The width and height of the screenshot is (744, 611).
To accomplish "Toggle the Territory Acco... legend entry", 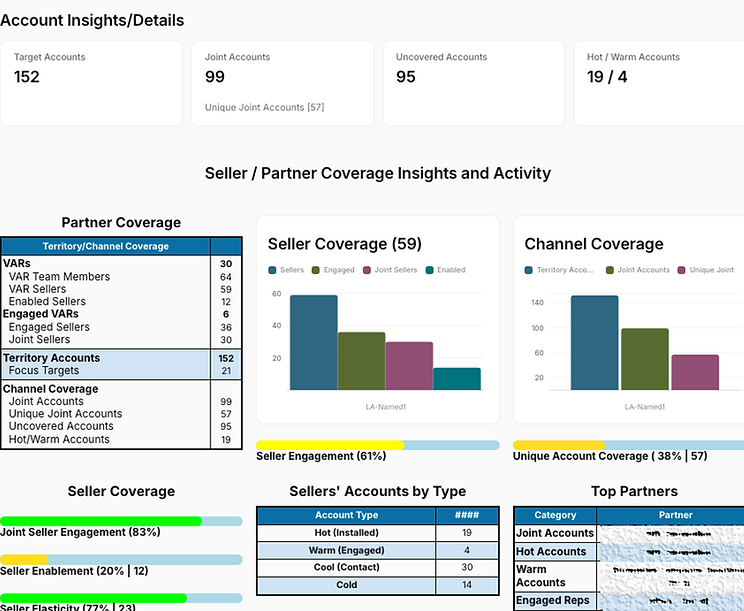I will [x=559, y=270].
